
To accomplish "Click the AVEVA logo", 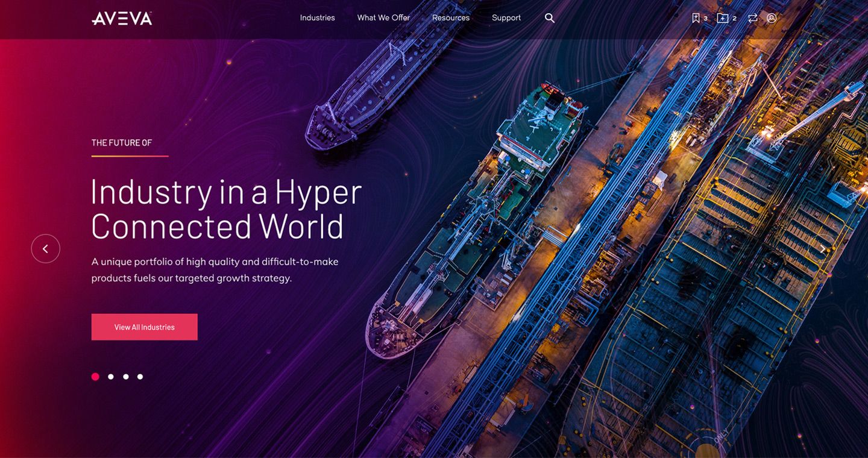I will [x=122, y=18].
